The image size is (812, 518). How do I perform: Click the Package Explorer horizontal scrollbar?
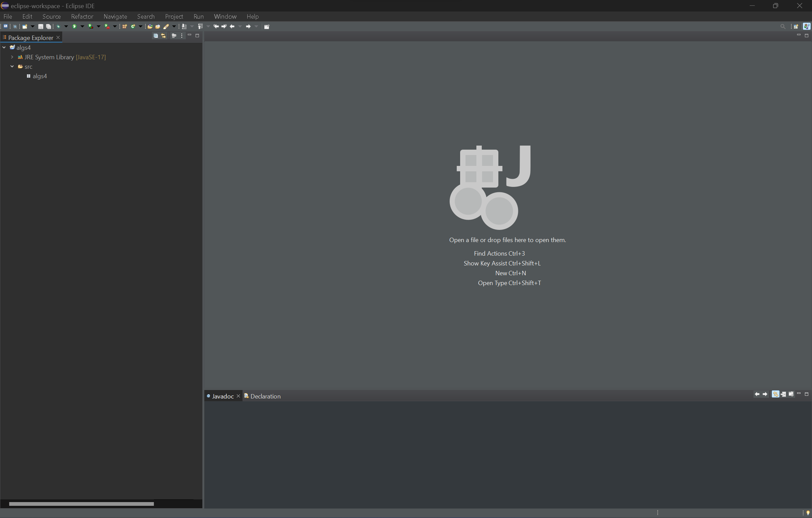[x=81, y=504]
